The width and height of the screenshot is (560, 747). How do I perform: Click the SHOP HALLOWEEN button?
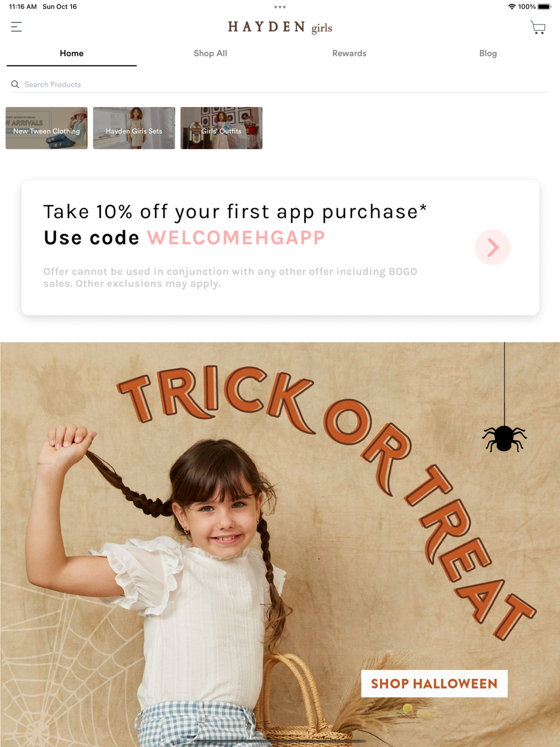click(435, 684)
